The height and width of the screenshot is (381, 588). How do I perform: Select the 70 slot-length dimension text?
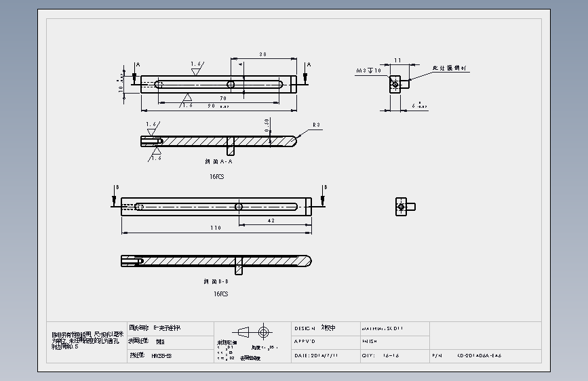point(223,98)
